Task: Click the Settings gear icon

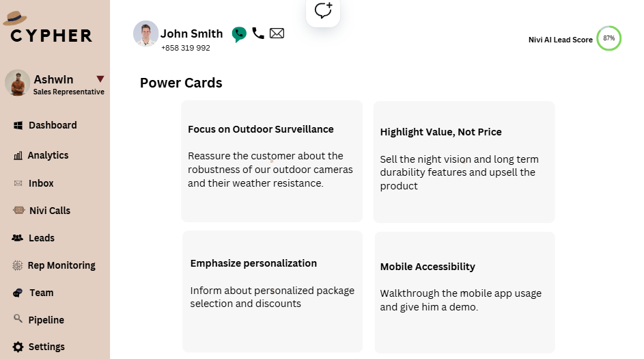Action: coord(18,347)
